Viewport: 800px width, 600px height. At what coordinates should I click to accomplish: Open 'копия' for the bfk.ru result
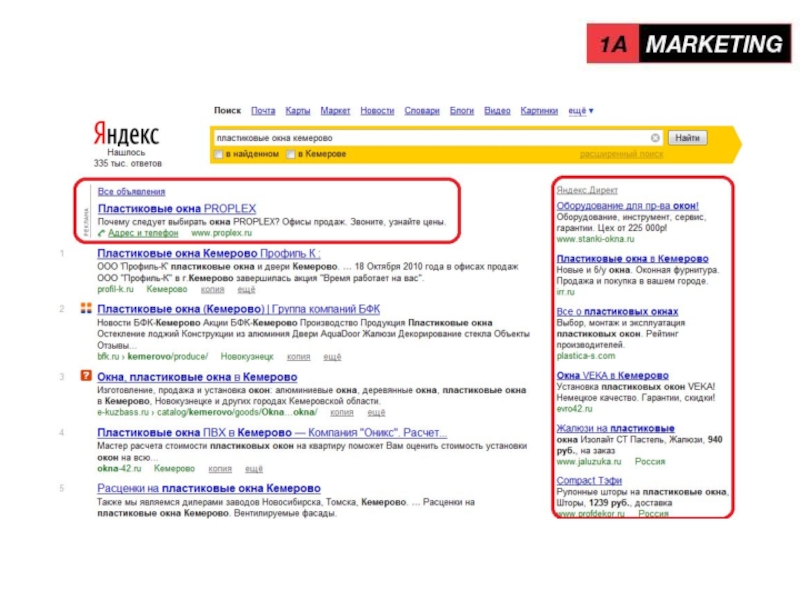(x=298, y=357)
